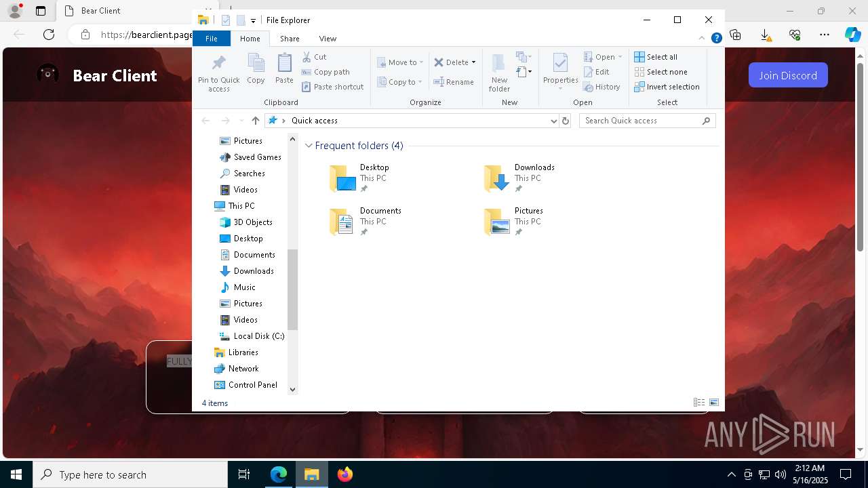Open the Move to dropdown
The width and height of the screenshot is (868, 488).
(x=400, y=62)
